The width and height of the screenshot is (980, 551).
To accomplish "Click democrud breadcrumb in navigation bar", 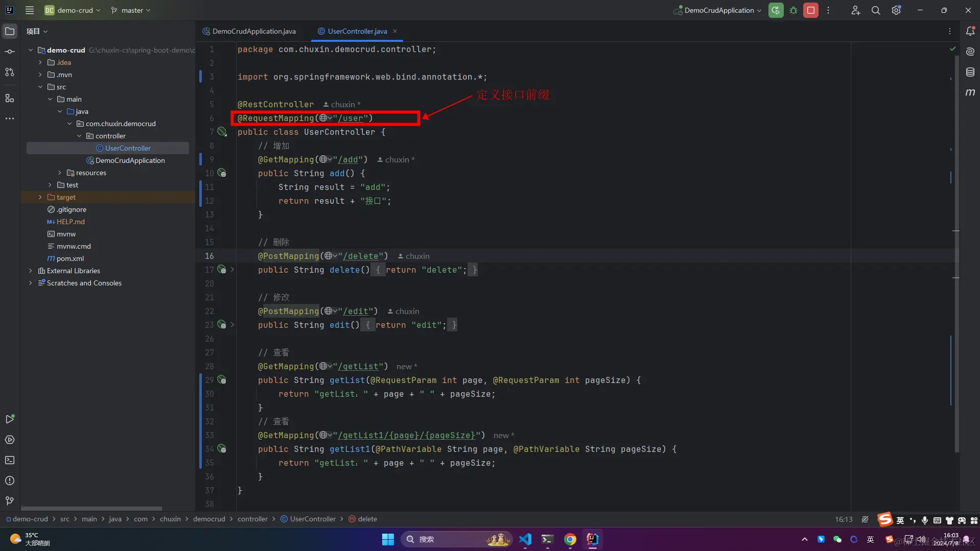I will point(209,519).
